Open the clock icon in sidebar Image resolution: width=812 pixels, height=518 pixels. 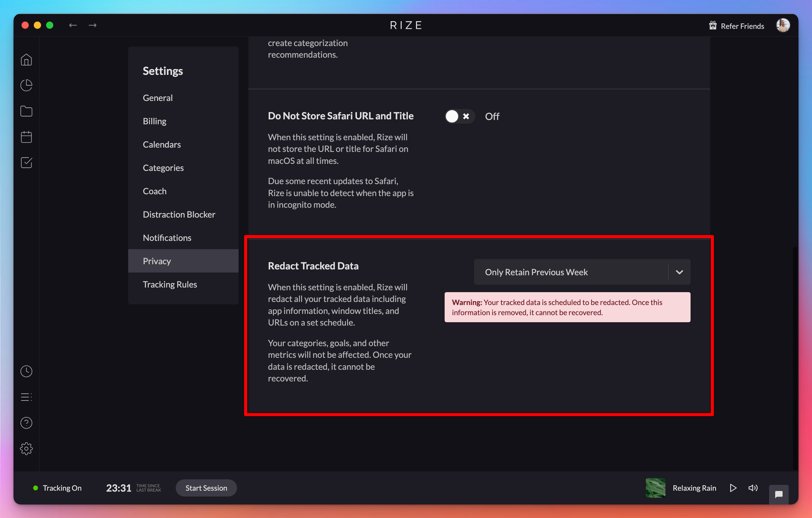(26, 371)
